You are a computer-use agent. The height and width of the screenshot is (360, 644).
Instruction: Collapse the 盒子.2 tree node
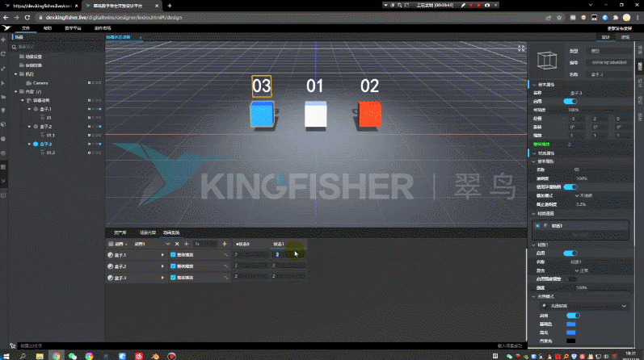click(29, 127)
